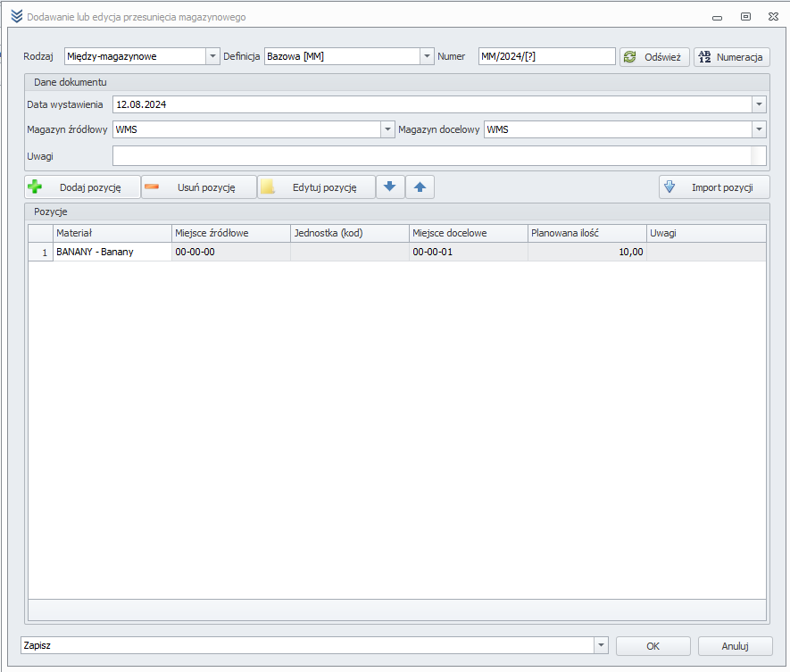Select the 10,00 planned quantity cell
This screenshot has width=790, height=672.
[x=587, y=252]
